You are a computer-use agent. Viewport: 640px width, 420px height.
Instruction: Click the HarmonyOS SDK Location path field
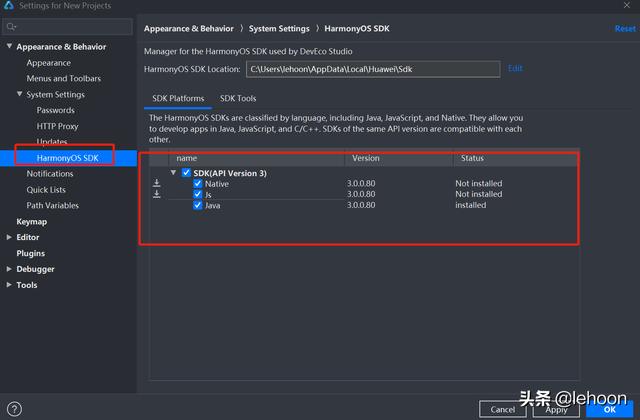[x=373, y=69]
